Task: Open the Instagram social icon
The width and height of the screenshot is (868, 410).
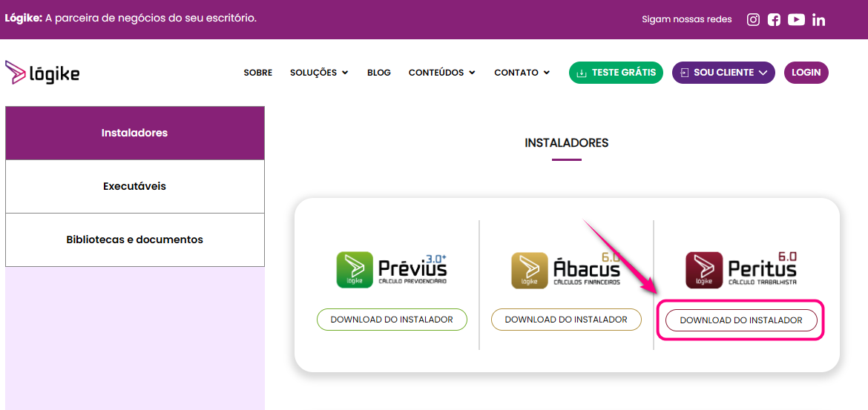Action: pos(753,20)
